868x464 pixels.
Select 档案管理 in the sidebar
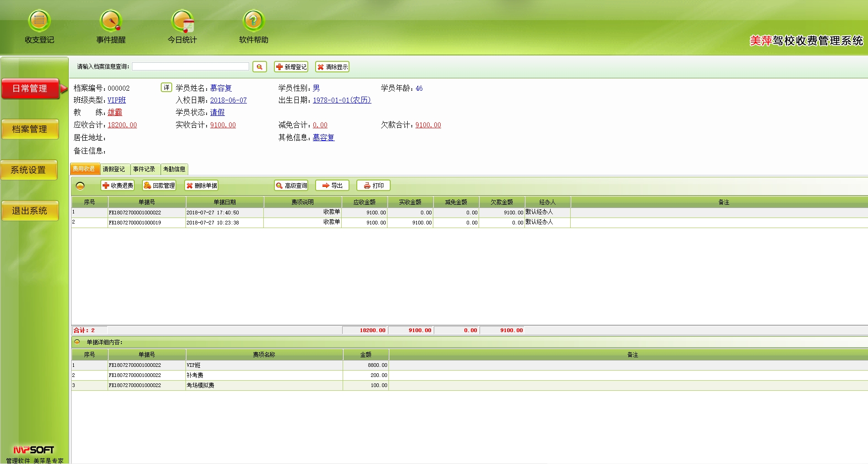[x=30, y=129]
